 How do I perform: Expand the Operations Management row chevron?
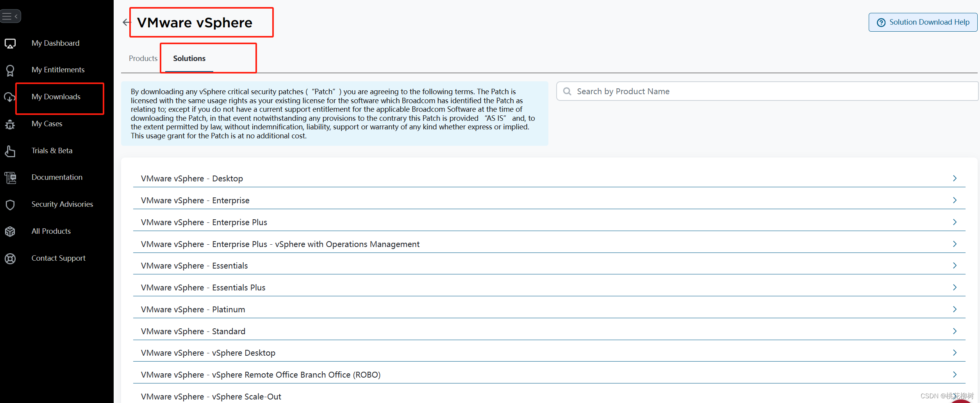coord(955,244)
